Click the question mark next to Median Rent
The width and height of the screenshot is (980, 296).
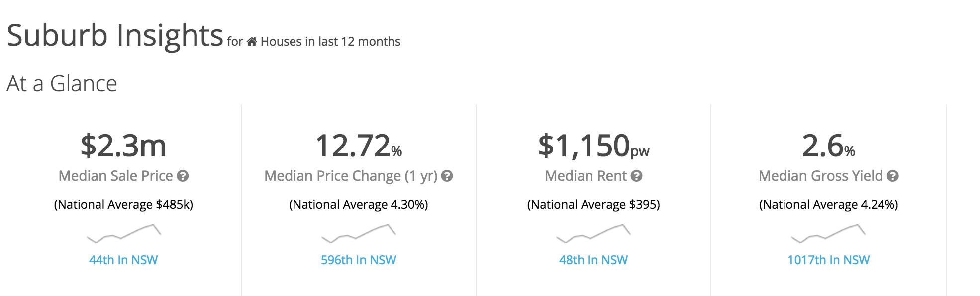[637, 176]
